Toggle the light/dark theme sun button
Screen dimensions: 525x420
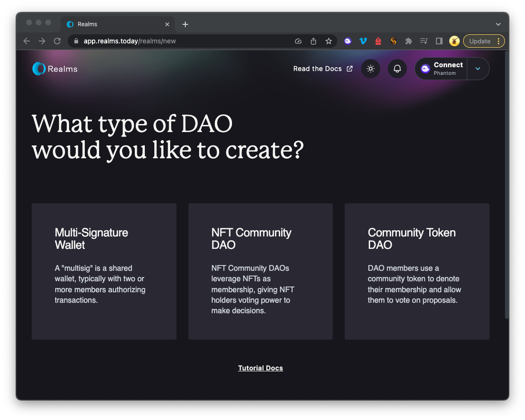click(371, 69)
